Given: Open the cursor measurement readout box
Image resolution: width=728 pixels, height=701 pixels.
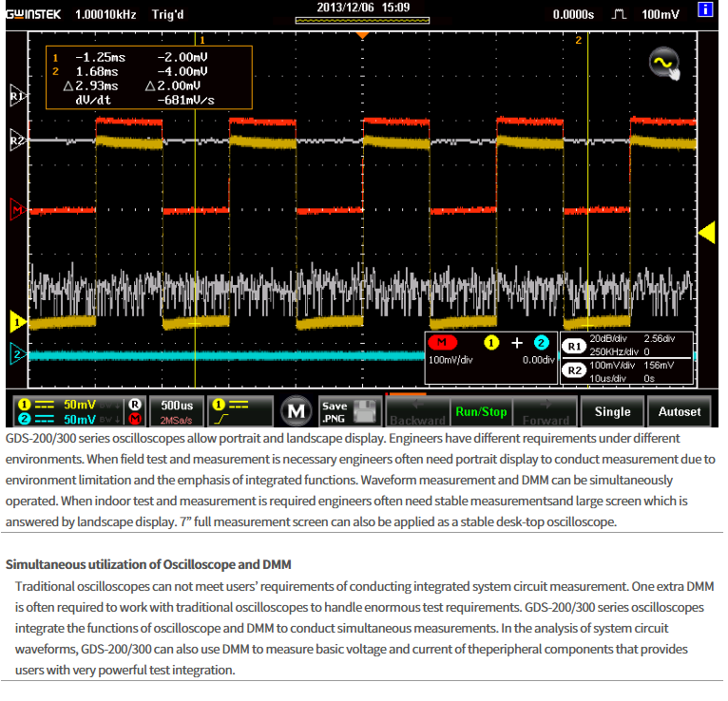Looking at the screenshot, I should 149,78.
